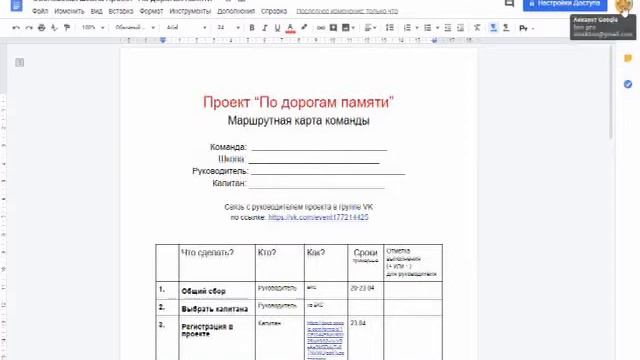
Task: Open the insert image dropdown
Action: (x=348, y=28)
